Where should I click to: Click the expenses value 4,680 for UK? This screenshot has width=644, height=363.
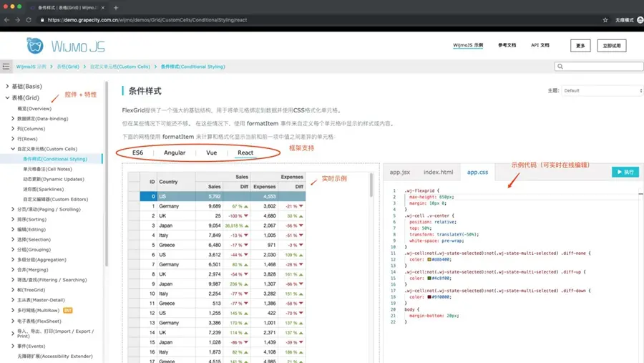coord(264,216)
